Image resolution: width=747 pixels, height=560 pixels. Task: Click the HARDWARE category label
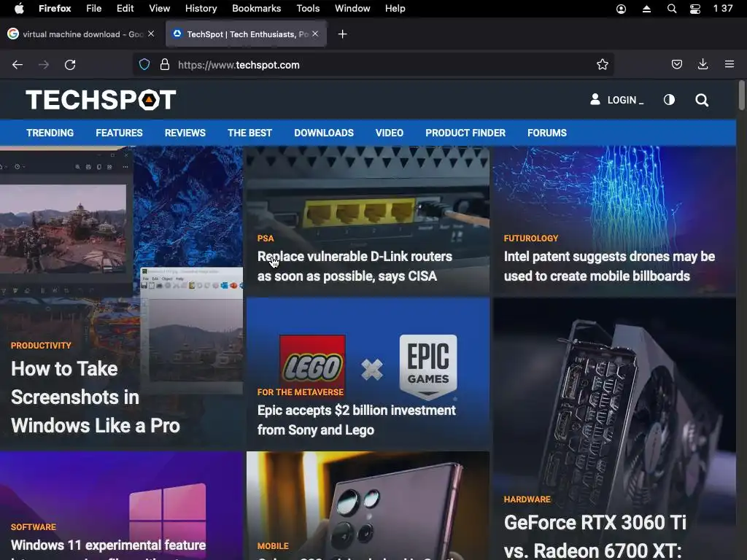click(527, 499)
